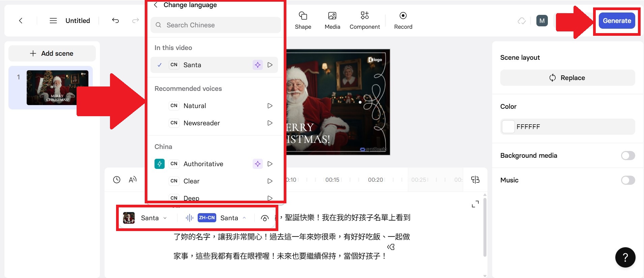Image resolution: width=644 pixels, height=278 pixels.
Task: Click the text-to-speech A icon in timeline
Action: 133,180
